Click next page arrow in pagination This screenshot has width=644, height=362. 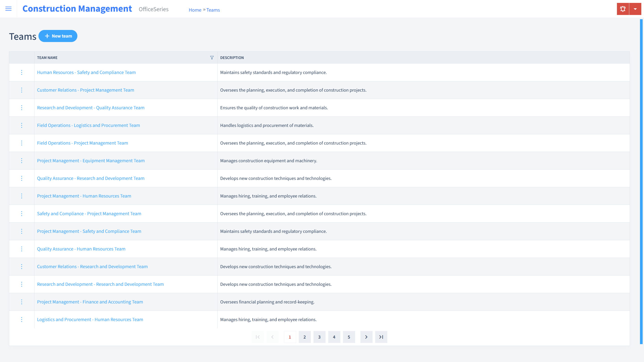point(366,337)
